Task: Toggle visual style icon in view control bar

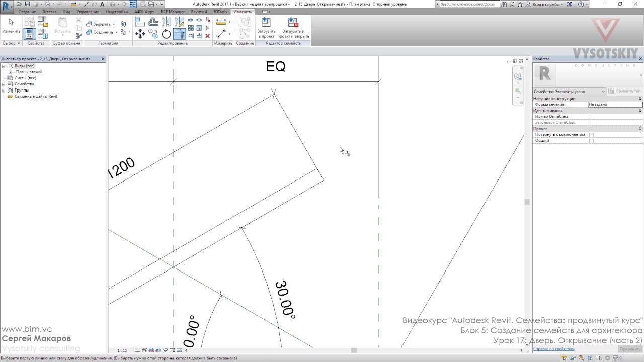Action: tap(144, 350)
